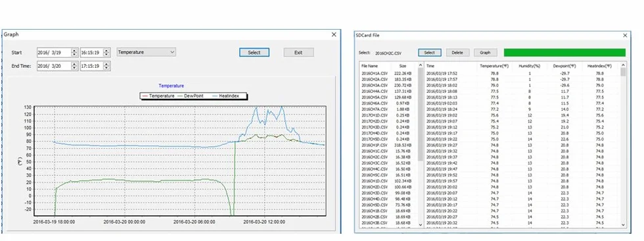Click the Time column header
Viewport: 644px width, 241px height.
click(x=430, y=66)
